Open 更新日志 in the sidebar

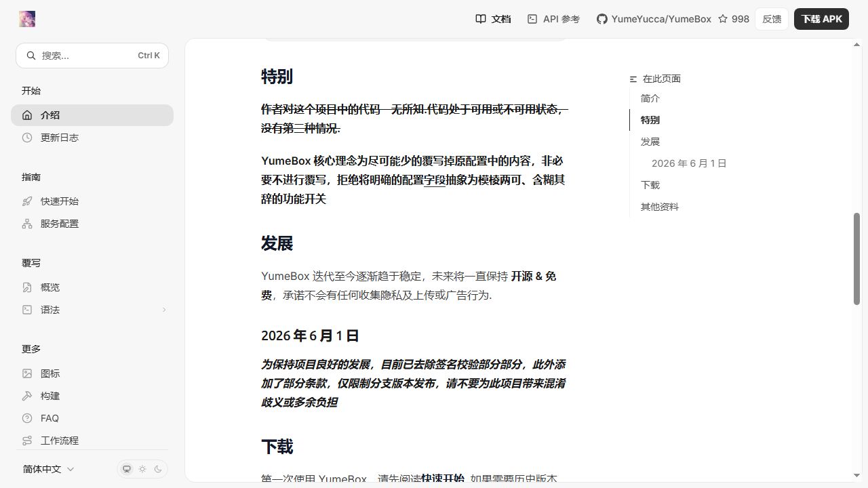[92, 138]
